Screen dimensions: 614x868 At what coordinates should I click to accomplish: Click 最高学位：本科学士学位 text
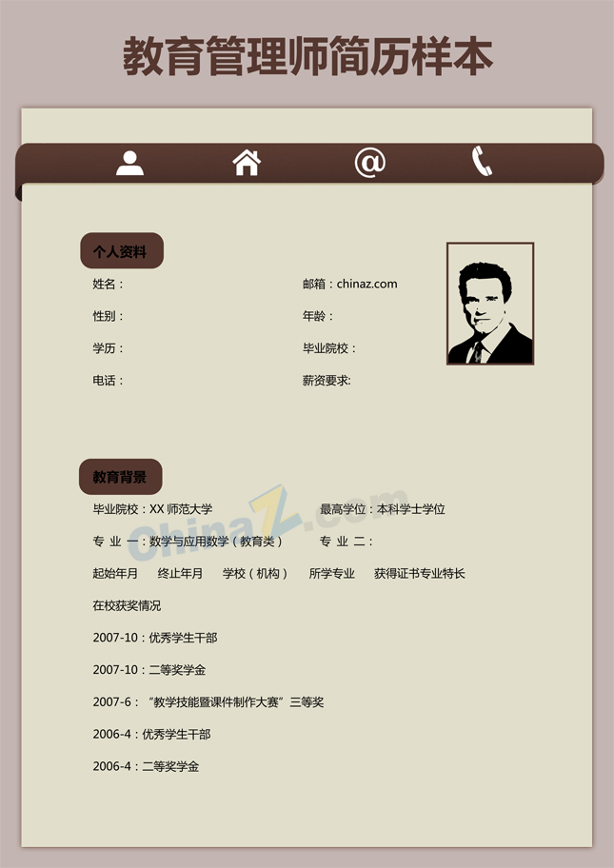383,509
